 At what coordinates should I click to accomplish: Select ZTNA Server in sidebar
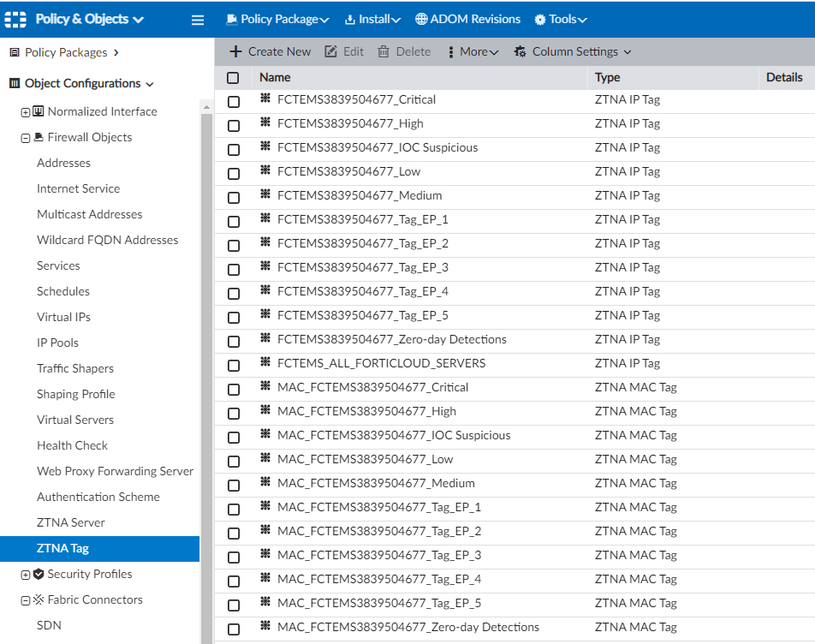(71, 522)
